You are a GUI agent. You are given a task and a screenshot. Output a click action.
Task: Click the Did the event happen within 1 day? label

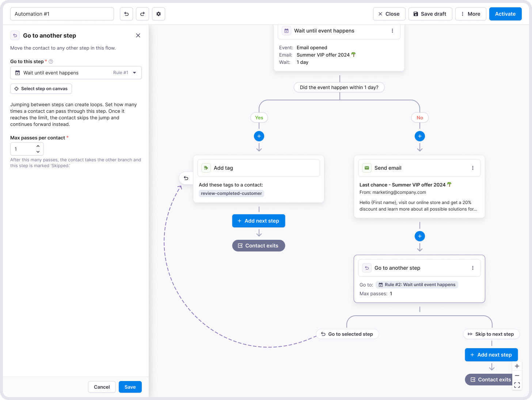tap(339, 87)
